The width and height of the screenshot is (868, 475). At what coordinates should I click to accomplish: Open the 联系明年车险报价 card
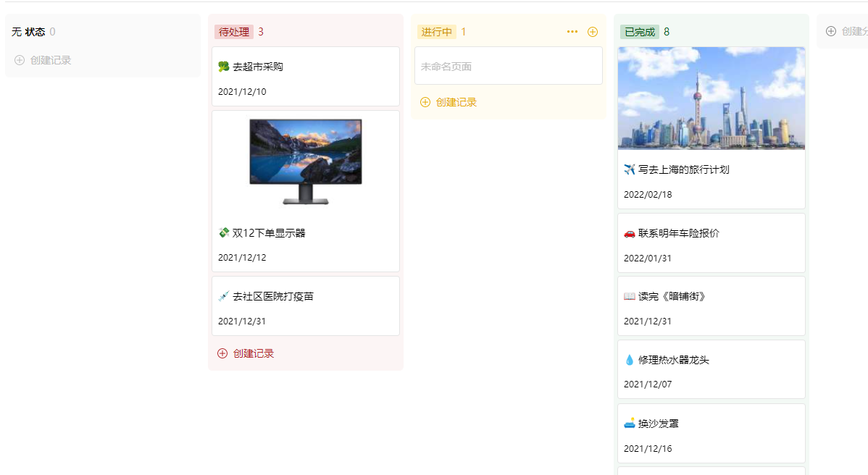coord(711,243)
